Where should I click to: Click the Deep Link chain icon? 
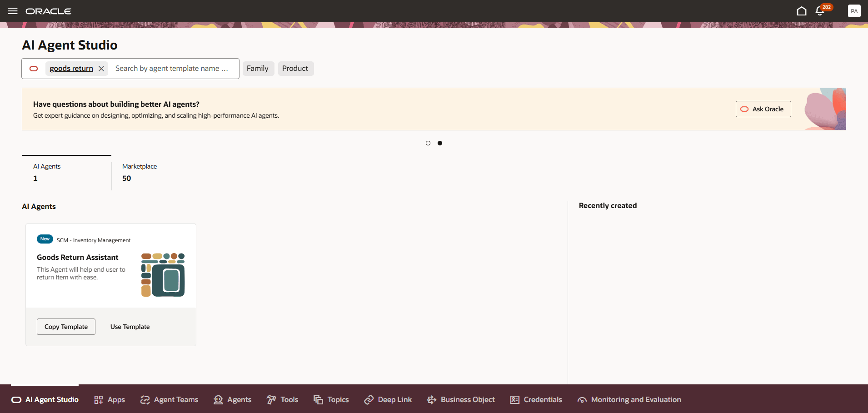[369, 400]
